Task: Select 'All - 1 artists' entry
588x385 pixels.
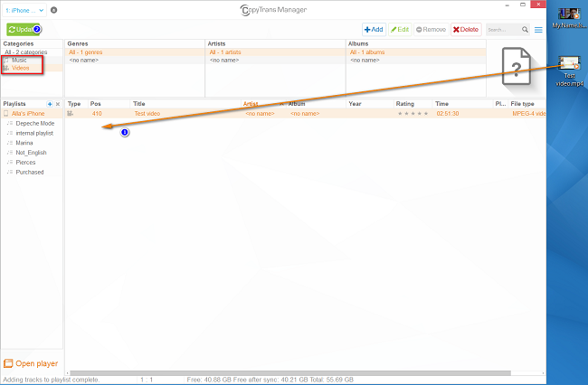Action: coord(276,52)
